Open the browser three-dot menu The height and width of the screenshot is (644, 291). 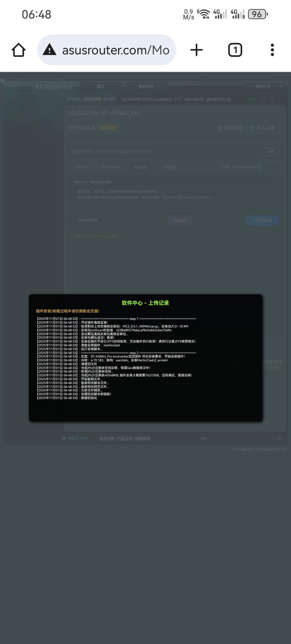[272, 50]
